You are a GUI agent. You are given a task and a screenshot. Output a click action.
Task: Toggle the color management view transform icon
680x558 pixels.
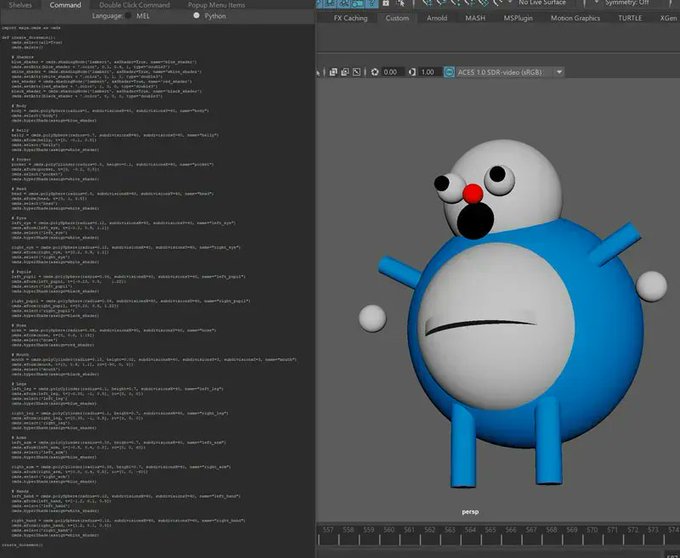click(x=449, y=72)
